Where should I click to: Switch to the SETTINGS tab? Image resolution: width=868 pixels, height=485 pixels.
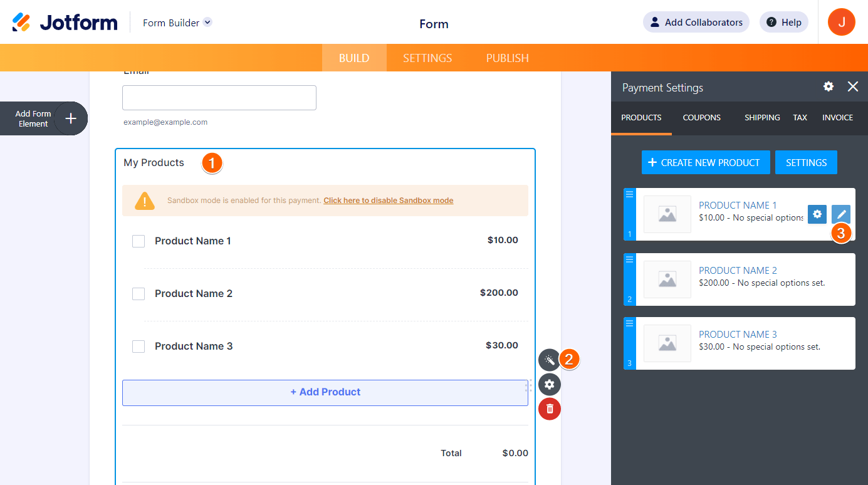[427, 58]
